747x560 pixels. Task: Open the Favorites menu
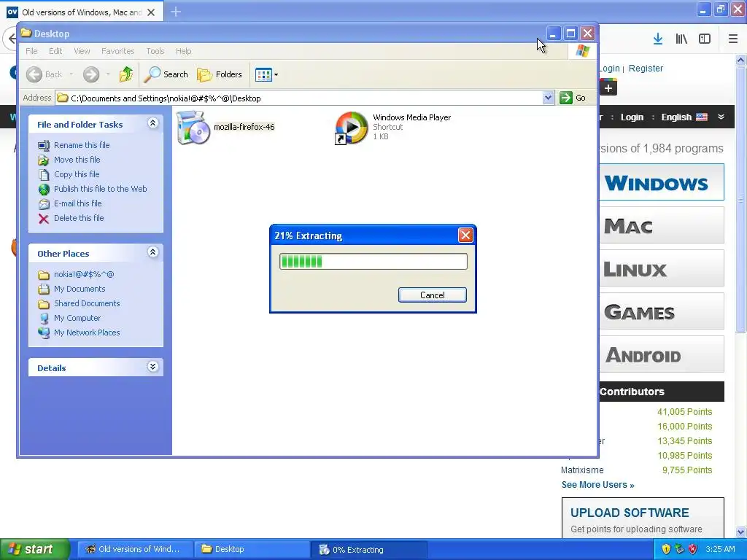point(117,51)
